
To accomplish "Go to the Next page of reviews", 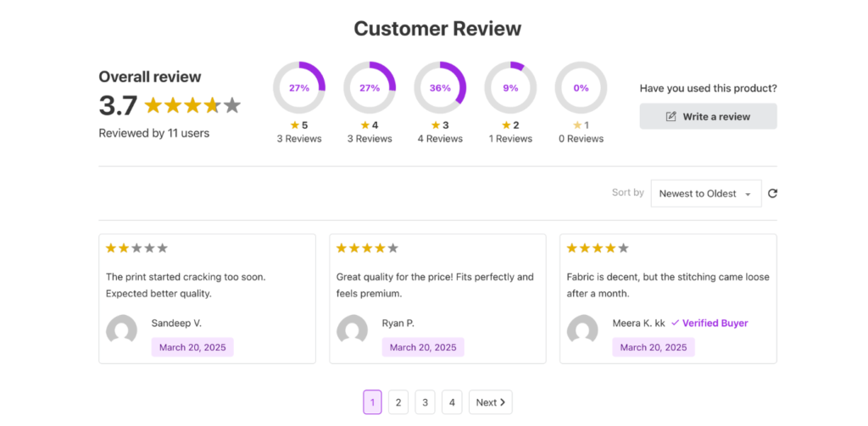I will click(490, 402).
